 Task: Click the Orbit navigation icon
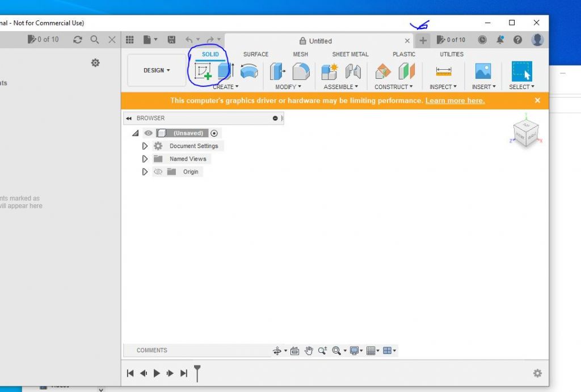277,351
